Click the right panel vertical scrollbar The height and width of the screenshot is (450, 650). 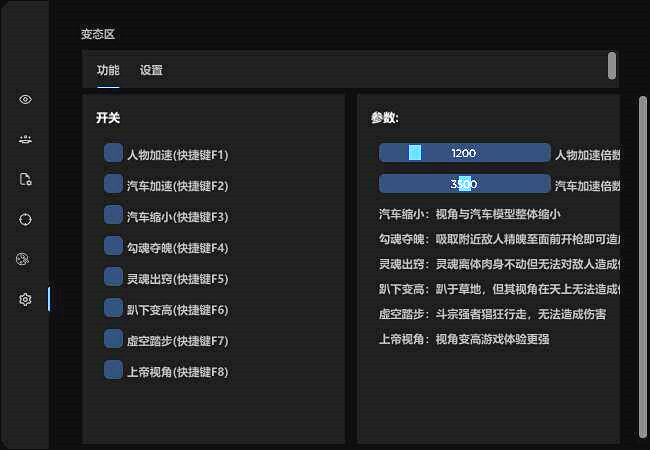click(x=643, y=267)
